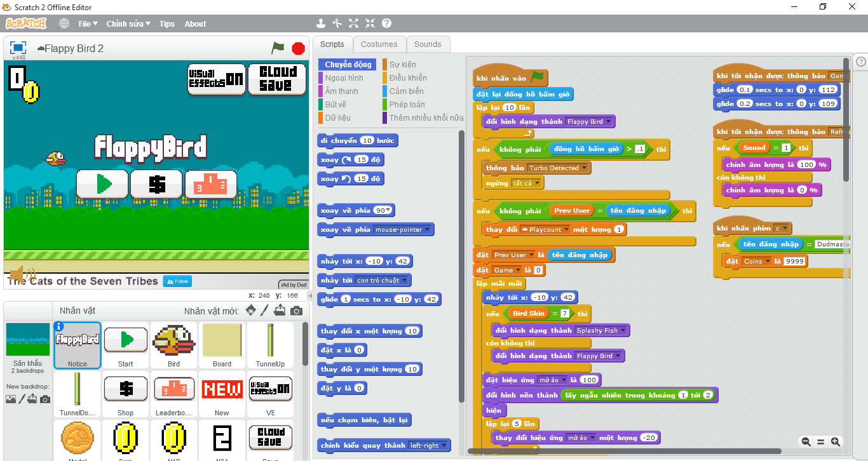The image size is (868, 461).
Task: Open info for the Notice sprite
Action: pyautogui.click(x=59, y=326)
